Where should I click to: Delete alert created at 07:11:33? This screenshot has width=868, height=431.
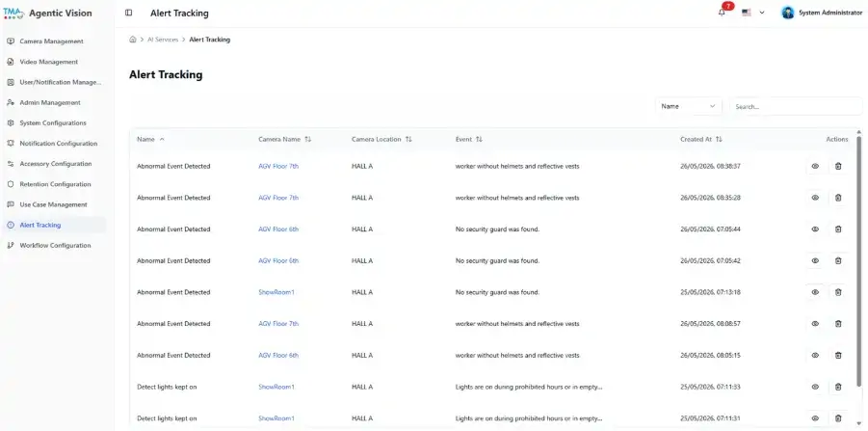click(838, 388)
